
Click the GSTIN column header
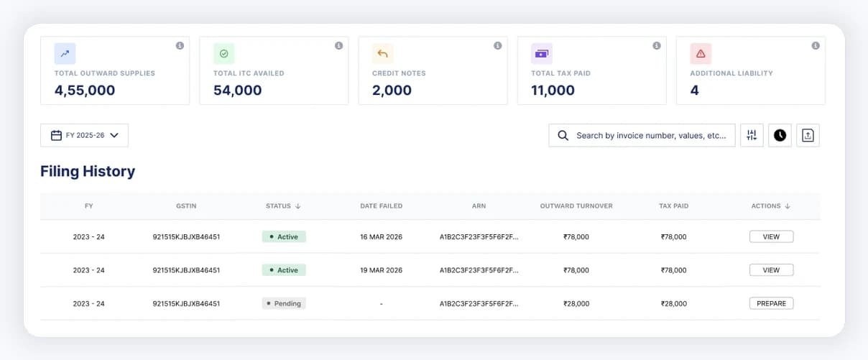(186, 206)
